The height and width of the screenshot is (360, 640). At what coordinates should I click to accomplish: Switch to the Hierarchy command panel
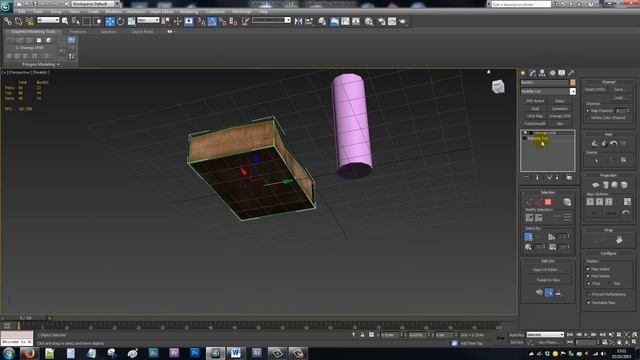[x=542, y=73]
